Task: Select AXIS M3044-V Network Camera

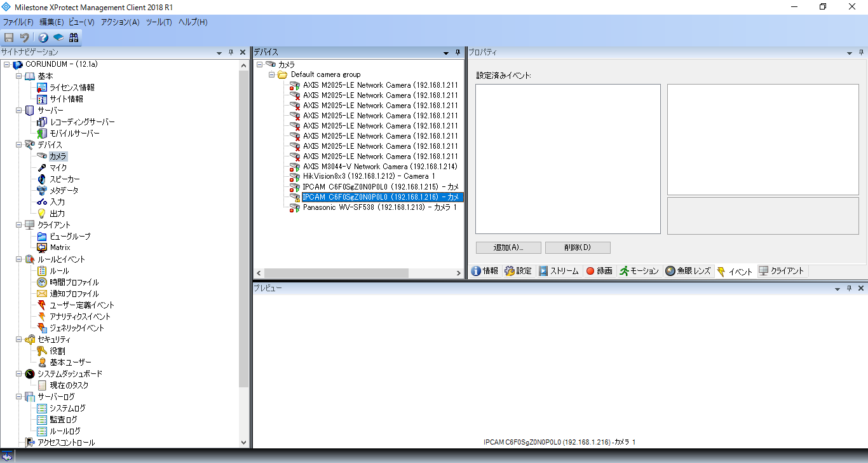Action: pos(380,167)
